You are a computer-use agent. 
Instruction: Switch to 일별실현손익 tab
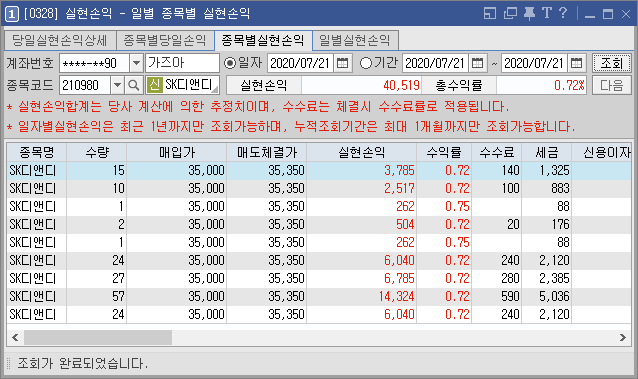click(x=355, y=40)
